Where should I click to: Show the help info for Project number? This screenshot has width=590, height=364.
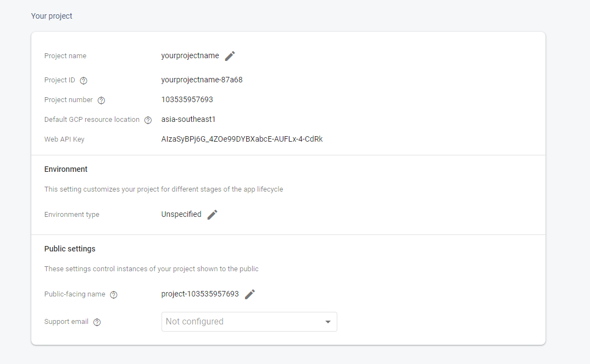pos(101,100)
